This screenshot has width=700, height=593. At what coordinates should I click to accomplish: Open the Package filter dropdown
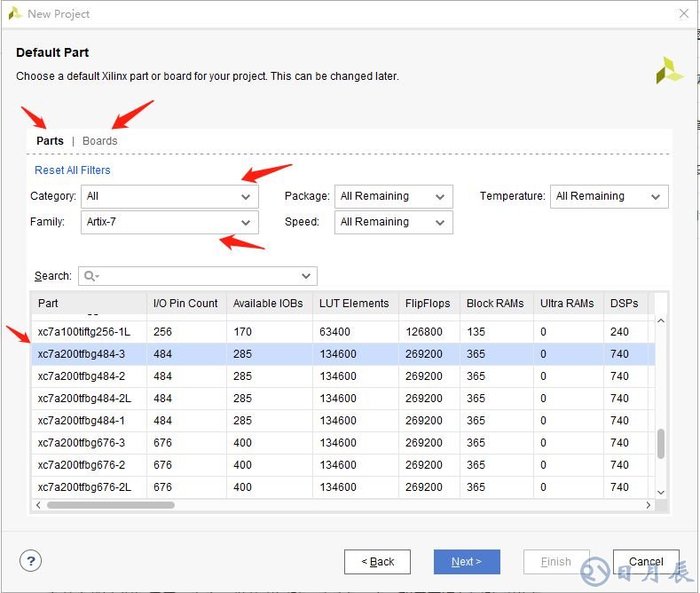[x=393, y=196]
